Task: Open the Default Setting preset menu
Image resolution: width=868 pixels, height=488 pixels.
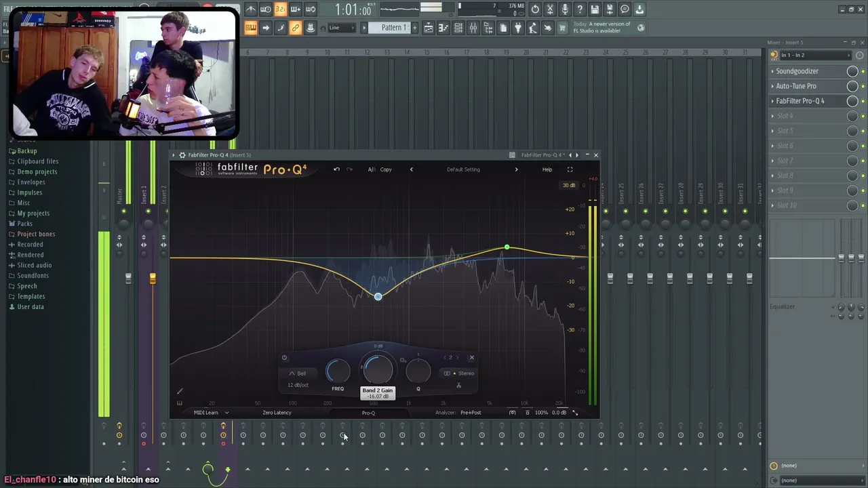Action: pos(463,169)
